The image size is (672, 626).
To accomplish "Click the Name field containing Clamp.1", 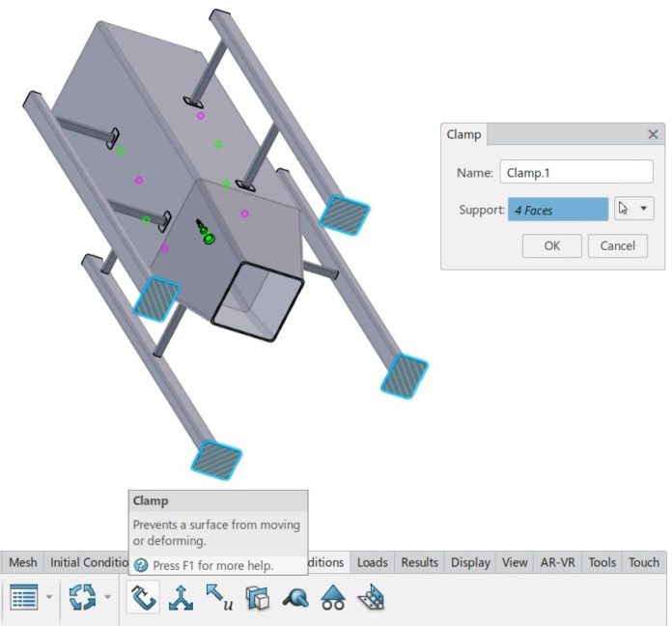I will 576,173.
